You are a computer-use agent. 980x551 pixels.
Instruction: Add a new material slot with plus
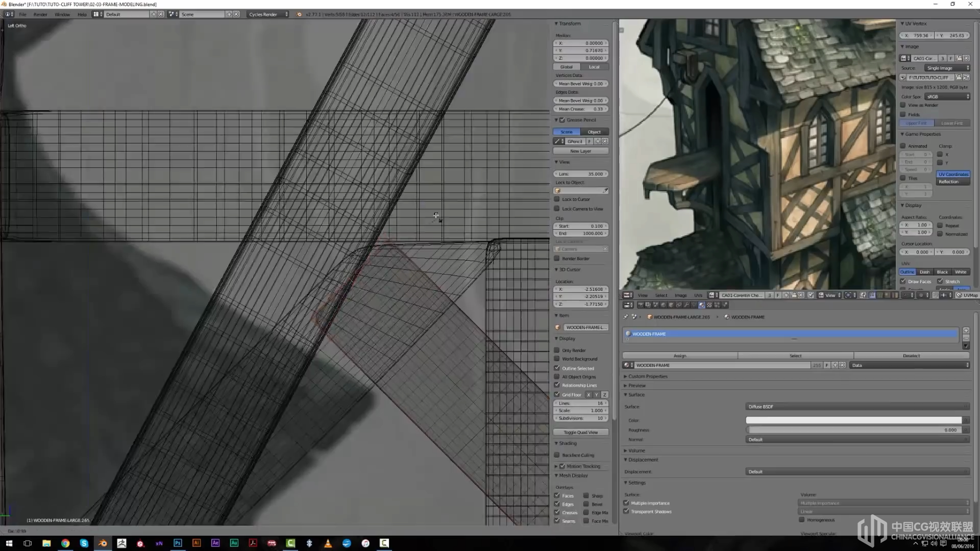tap(966, 331)
